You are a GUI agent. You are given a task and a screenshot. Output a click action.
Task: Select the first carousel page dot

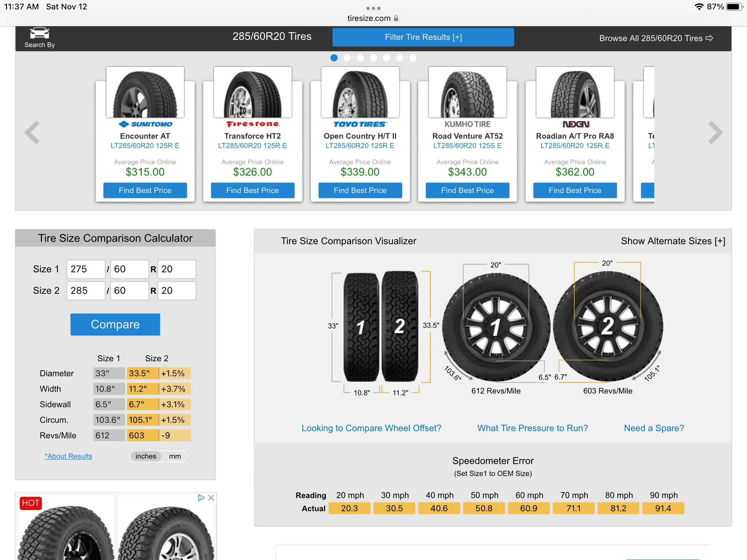click(334, 58)
